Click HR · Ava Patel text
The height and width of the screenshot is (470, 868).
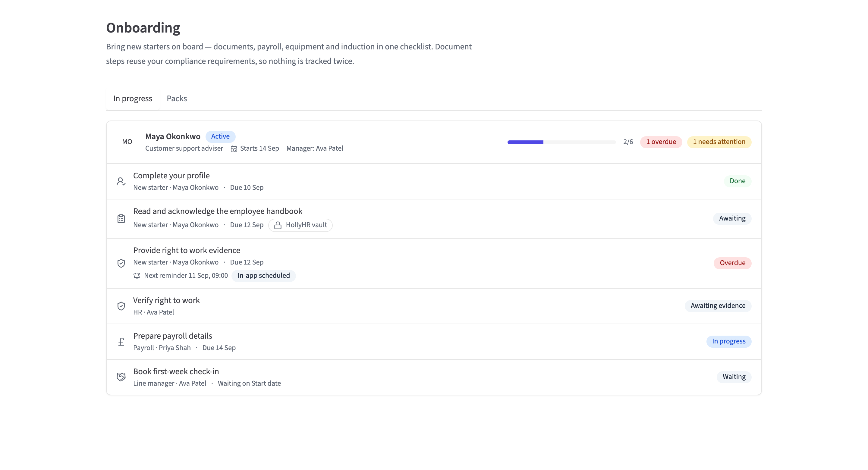(154, 312)
